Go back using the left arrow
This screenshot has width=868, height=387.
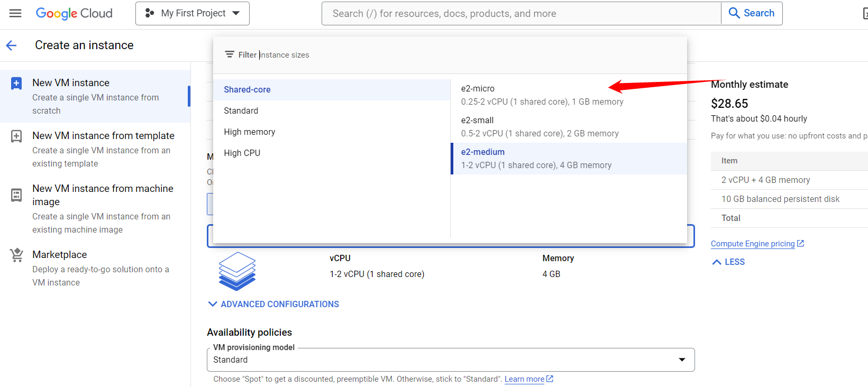point(11,45)
